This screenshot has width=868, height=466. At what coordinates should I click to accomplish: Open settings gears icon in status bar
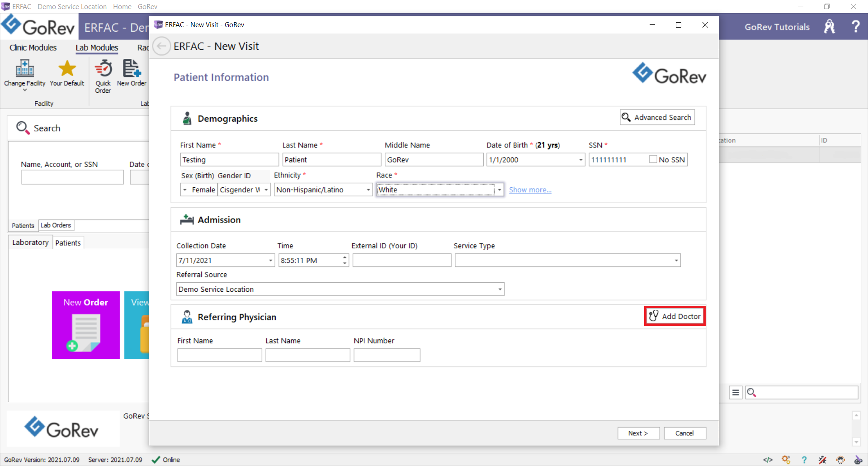pyautogui.click(x=786, y=460)
